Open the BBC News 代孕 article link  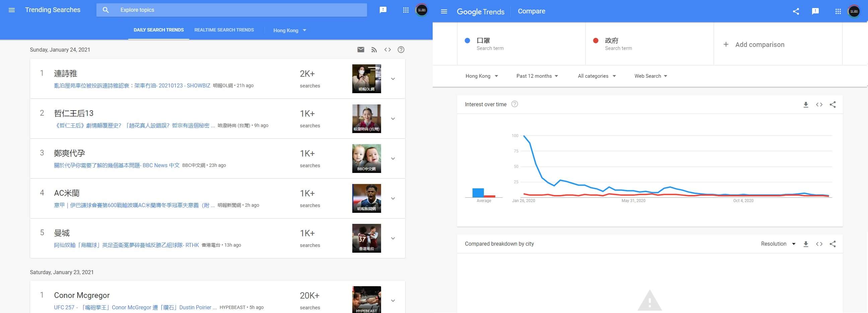117,165
